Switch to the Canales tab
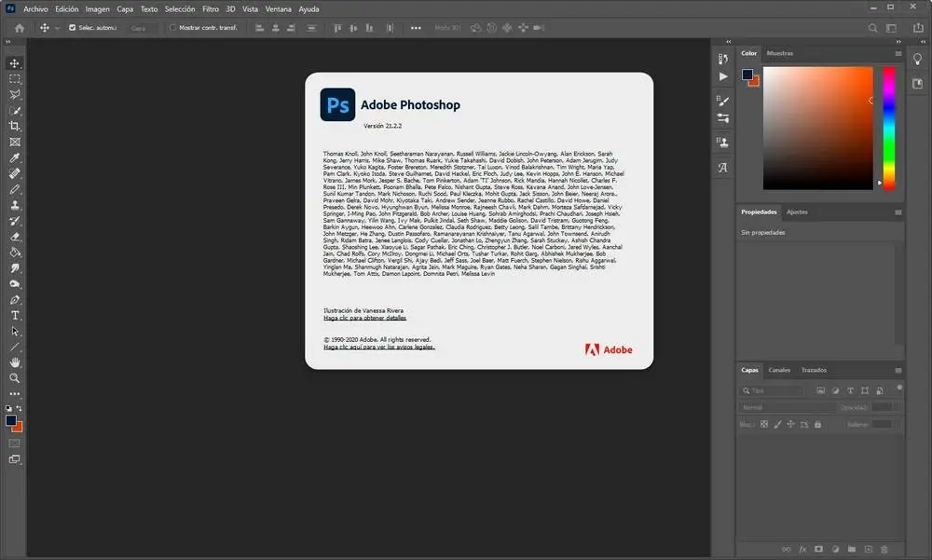Image resolution: width=932 pixels, height=560 pixels. pos(779,370)
